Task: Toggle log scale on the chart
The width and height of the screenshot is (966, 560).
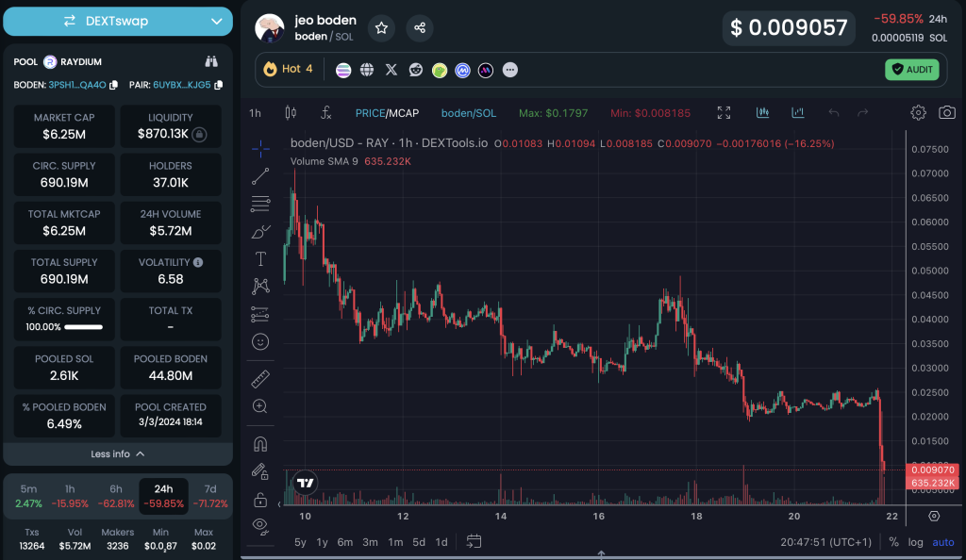Action: pyautogui.click(x=916, y=542)
